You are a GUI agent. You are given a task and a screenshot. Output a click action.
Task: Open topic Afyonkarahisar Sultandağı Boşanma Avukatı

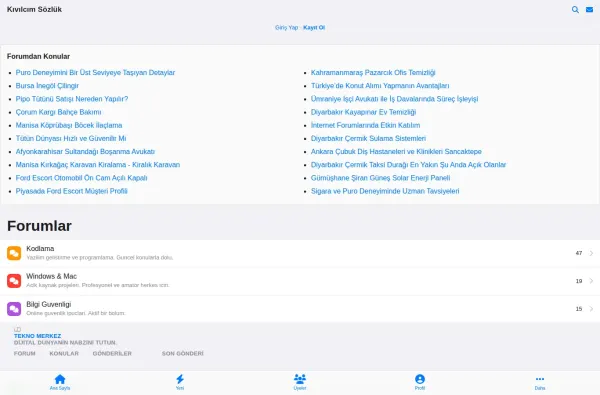pyautogui.click(x=85, y=152)
